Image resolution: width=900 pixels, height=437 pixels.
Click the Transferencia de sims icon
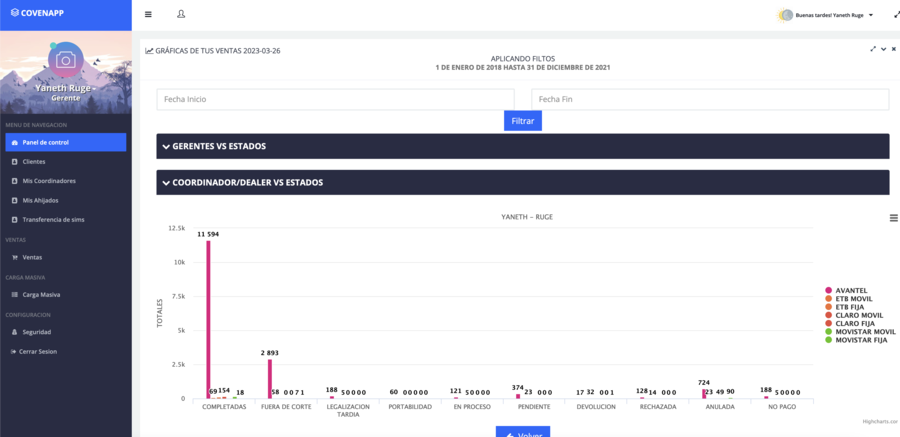pos(14,219)
